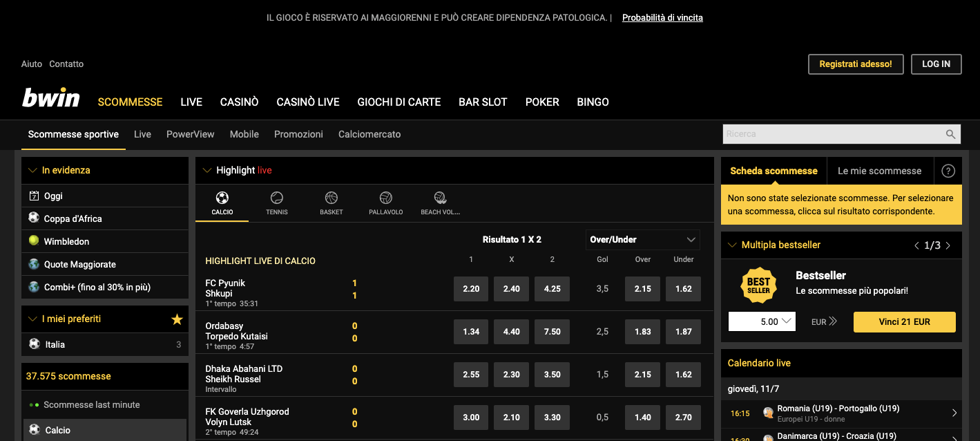Screen dimensions: 980x441
Task: Open Combi+ (fino al 30% in più)
Action: pyautogui.click(x=105, y=287)
